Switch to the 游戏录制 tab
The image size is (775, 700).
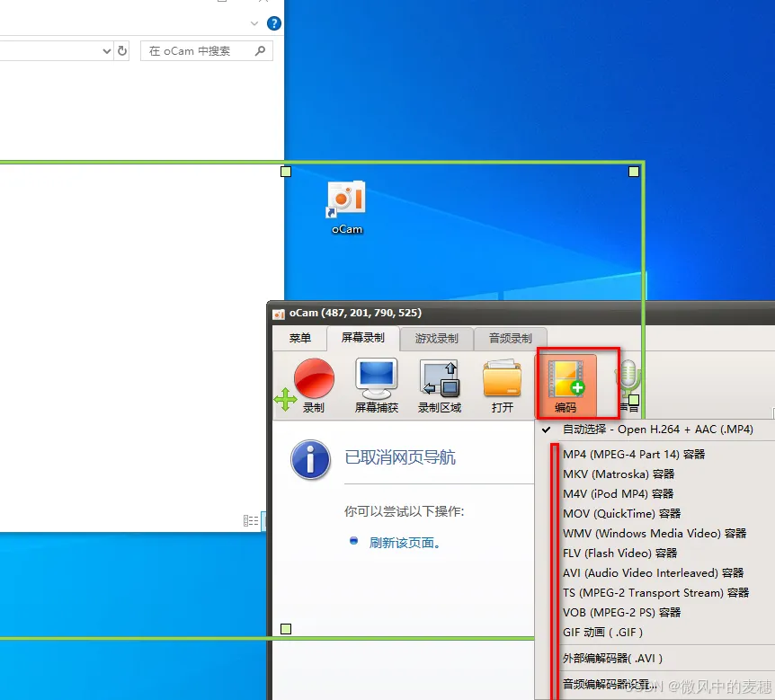click(436, 339)
